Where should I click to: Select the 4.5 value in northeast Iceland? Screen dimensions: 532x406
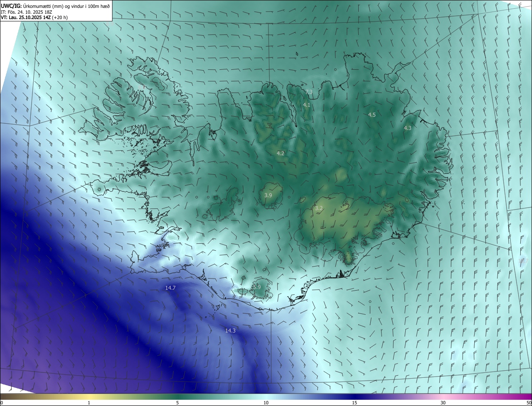372,115
